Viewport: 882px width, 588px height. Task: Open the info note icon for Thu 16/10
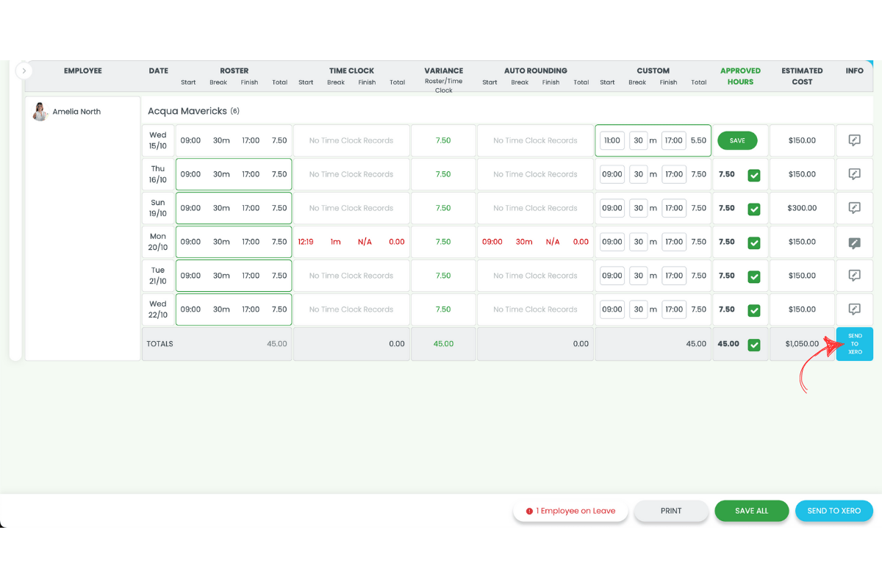854,174
